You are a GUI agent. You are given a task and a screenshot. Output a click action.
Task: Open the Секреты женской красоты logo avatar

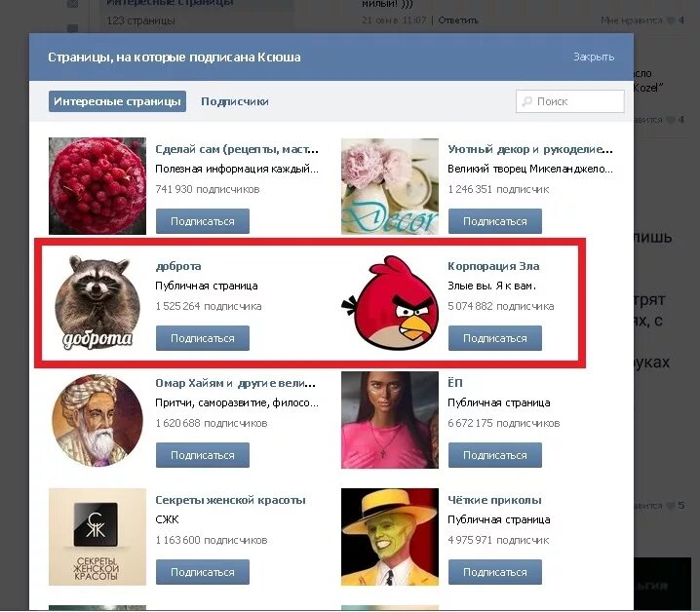tap(97, 537)
